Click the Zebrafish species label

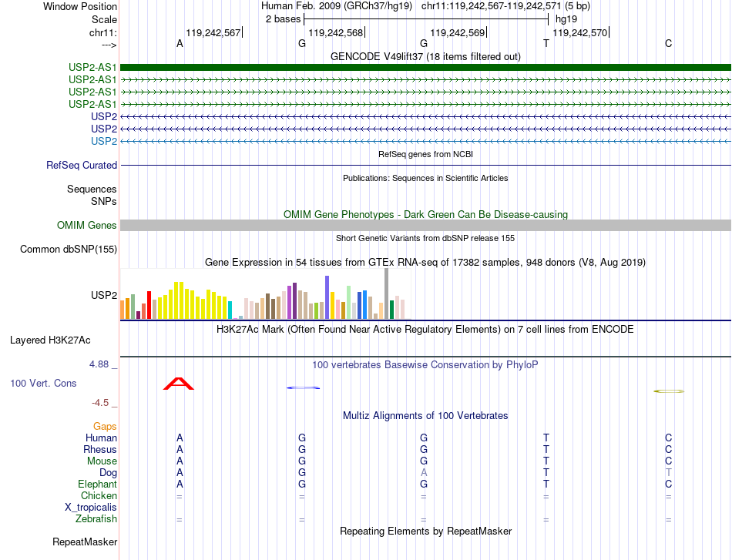pyautogui.click(x=96, y=519)
